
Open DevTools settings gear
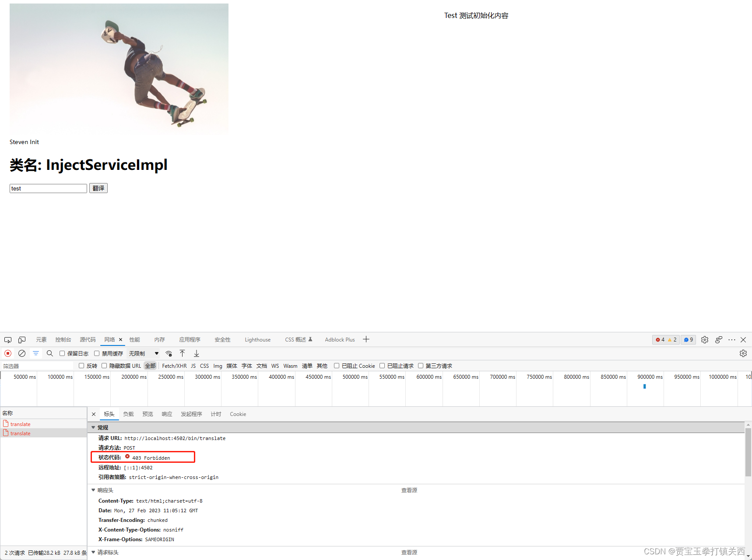[705, 340]
